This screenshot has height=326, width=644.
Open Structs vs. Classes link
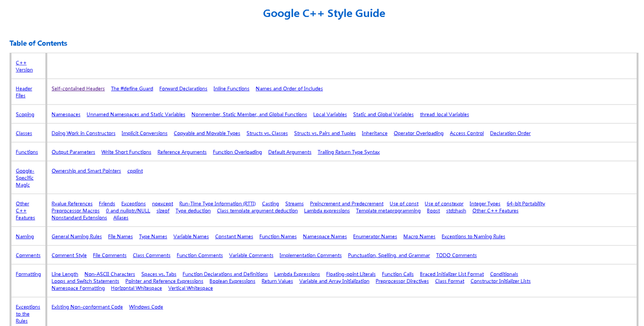(267, 133)
